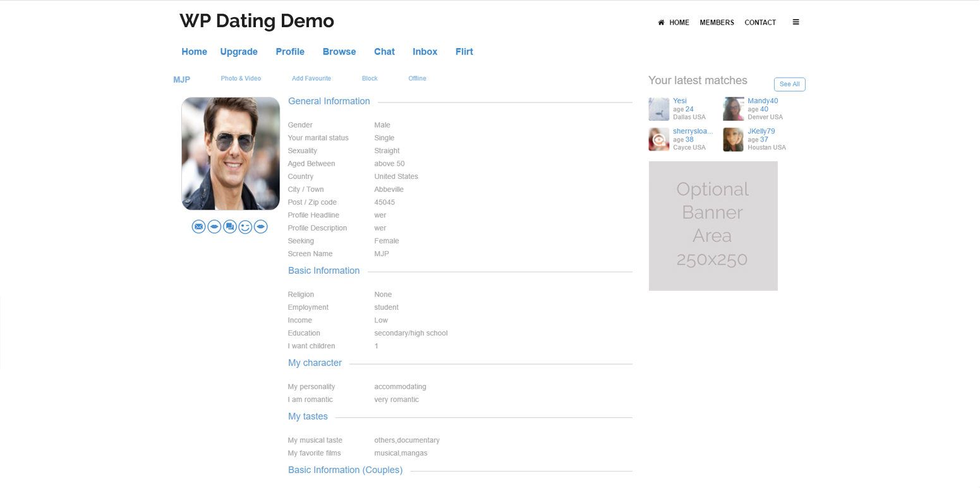
Task: Click the MJP profile name link
Action: coord(181,80)
